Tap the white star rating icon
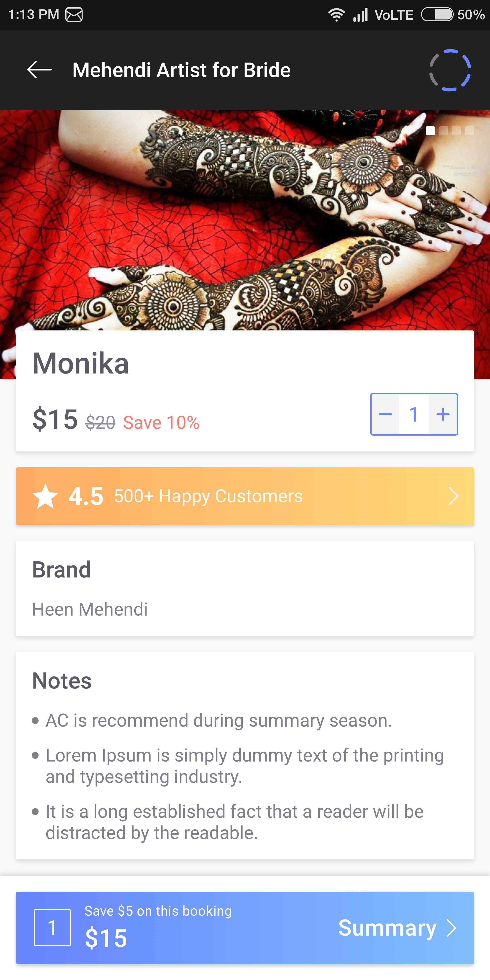490x980 pixels. click(x=45, y=496)
